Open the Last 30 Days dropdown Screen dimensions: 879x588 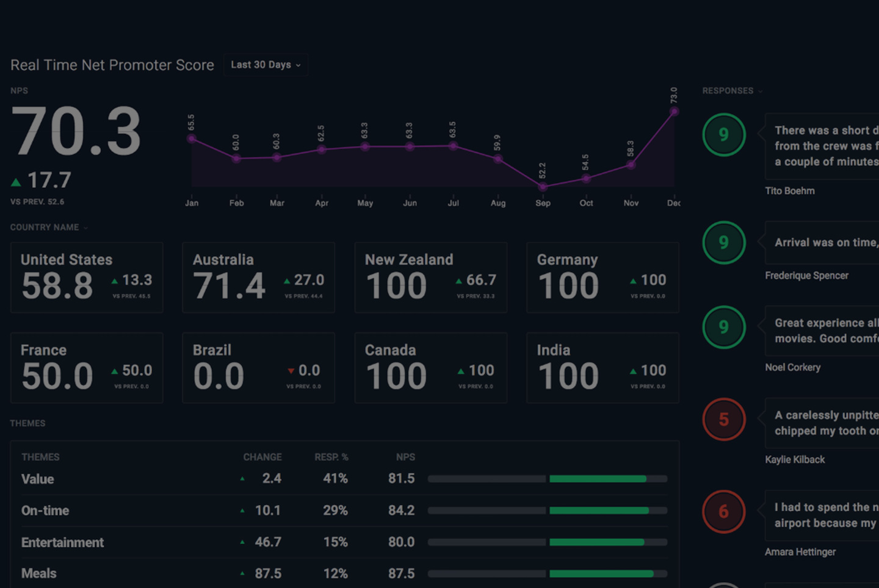coord(266,65)
